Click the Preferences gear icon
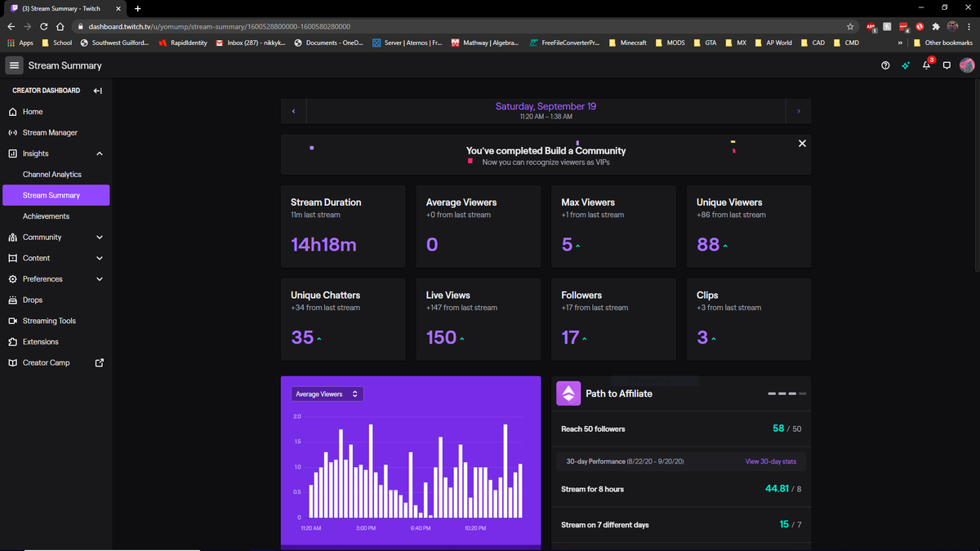Screen dimensions: 980x551 tap(12, 279)
